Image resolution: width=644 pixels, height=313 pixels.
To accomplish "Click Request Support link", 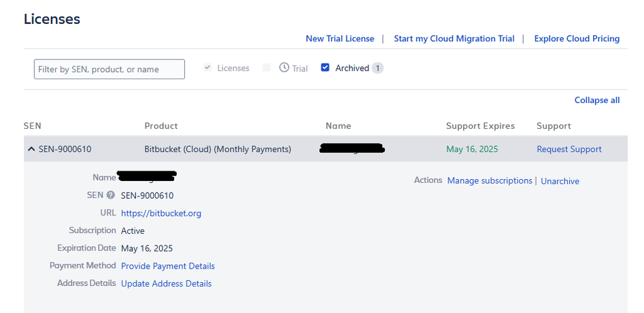I will pos(569,149).
